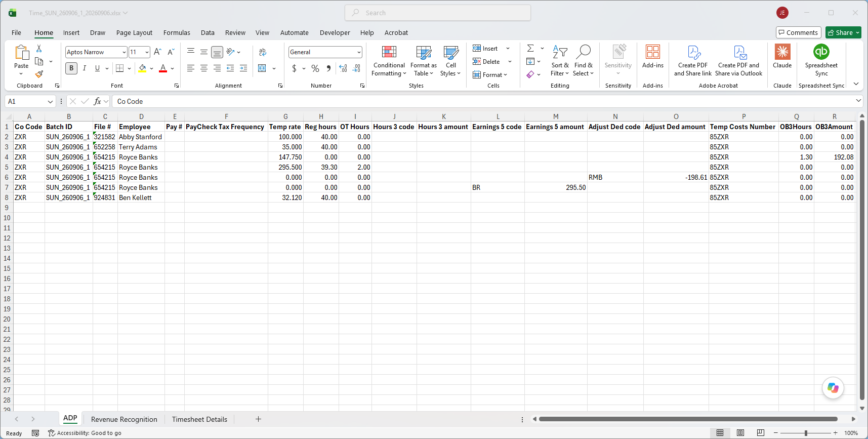Click the Increase Decimal icon
This screenshot has width=868, height=439.
pos(343,68)
